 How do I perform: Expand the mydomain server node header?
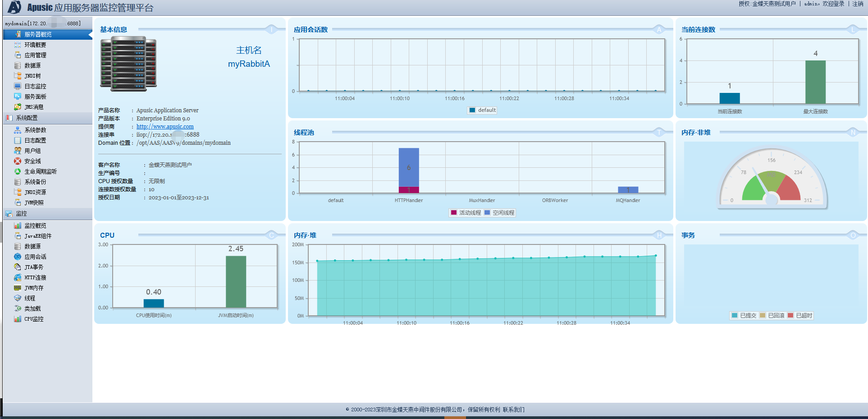43,23
